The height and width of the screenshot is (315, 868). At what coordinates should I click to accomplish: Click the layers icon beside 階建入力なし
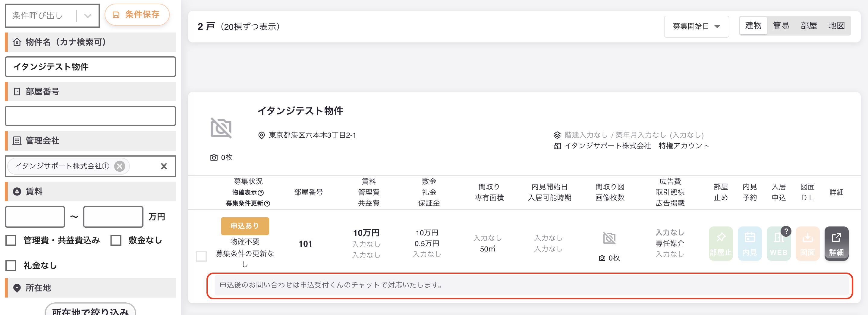point(557,135)
